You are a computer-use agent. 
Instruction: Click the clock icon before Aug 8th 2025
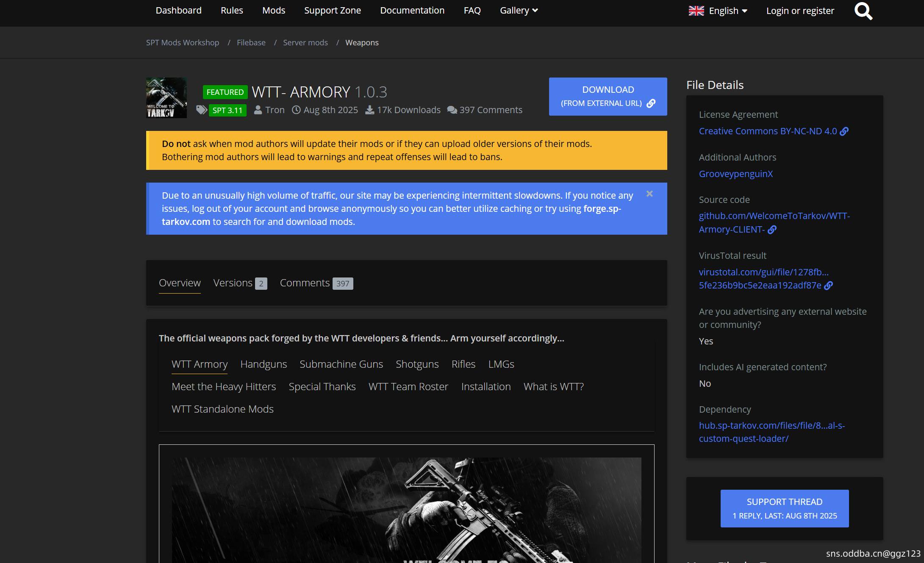[296, 110]
